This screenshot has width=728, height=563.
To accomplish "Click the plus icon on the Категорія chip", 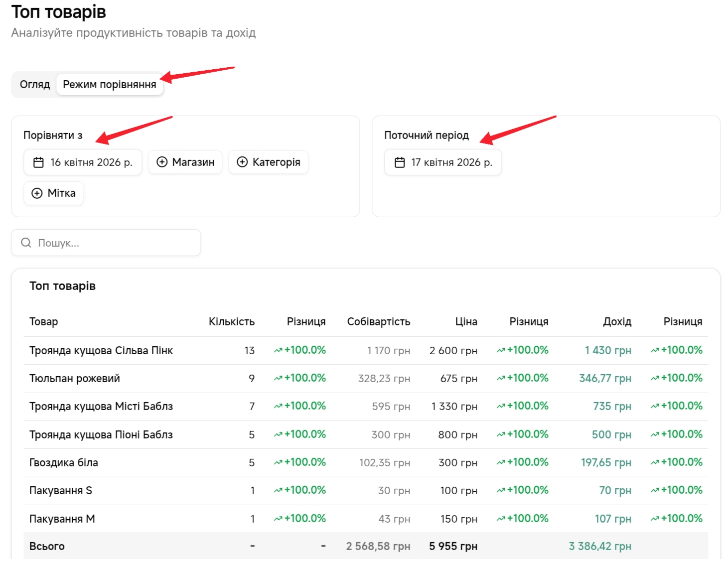I will coord(242,162).
